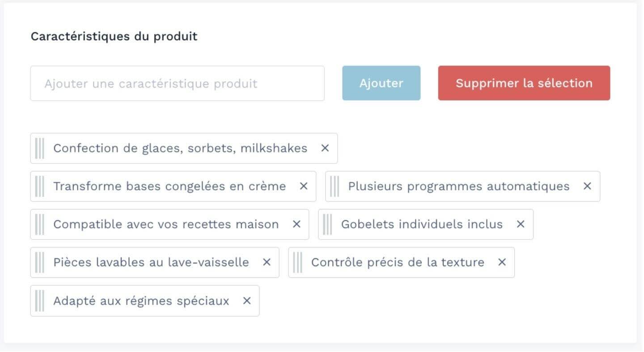Viewport: 644px width, 352px height.
Task: Click X on 'Compatible avec vos recettes maison'
Action: 297,224
